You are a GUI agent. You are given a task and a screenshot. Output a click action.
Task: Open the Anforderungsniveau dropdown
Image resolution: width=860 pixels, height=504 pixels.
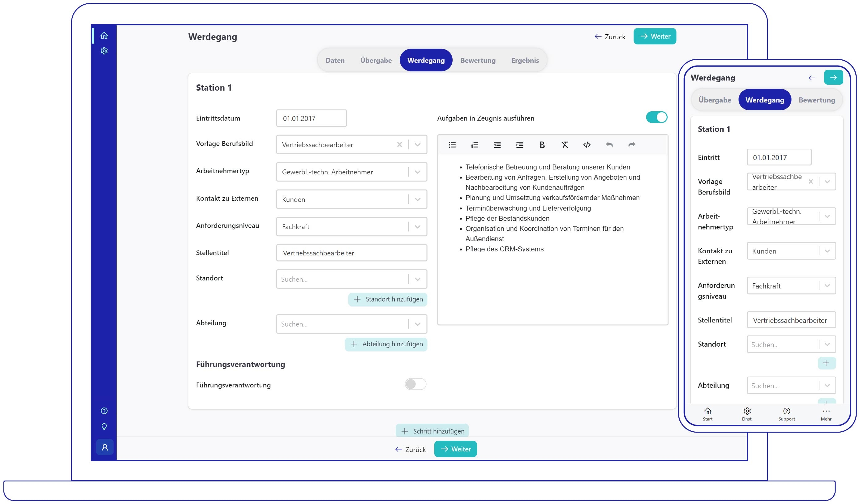[x=417, y=226]
